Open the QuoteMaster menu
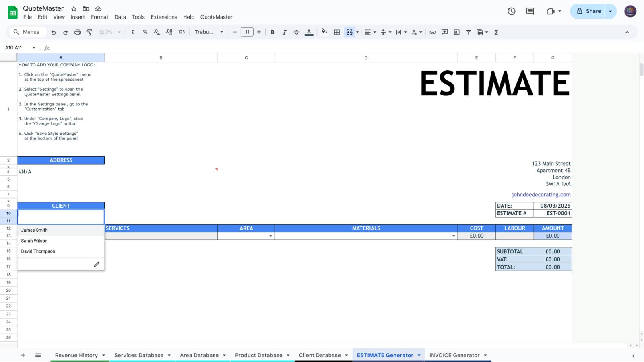This screenshot has width=644, height=362. (217, 17)
